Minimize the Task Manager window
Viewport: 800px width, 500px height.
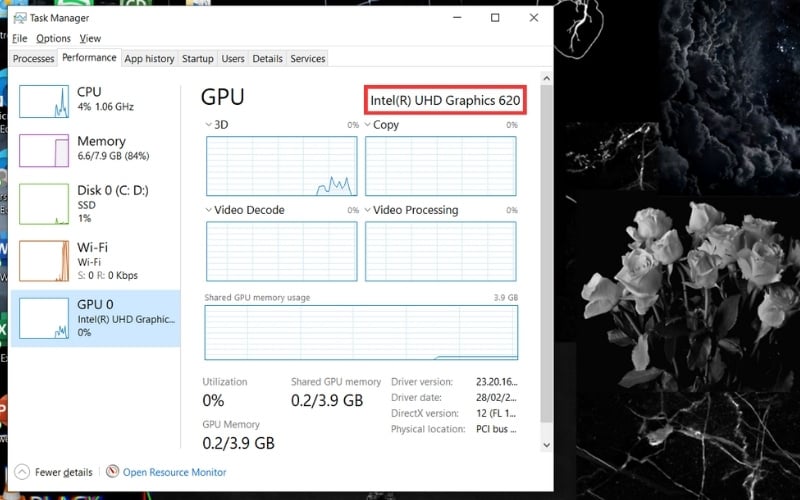click(457, 18)
